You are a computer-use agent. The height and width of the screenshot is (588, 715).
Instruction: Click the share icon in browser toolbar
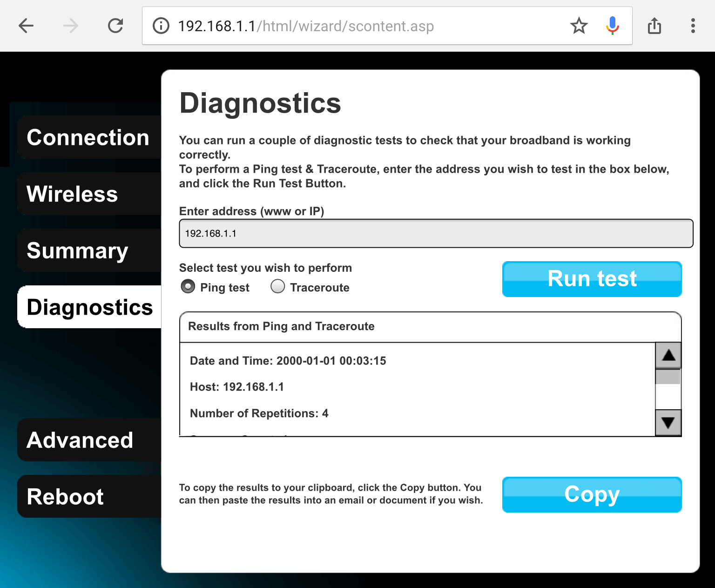[654, 26]
